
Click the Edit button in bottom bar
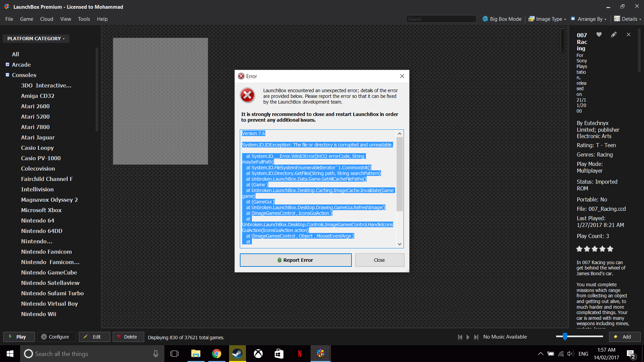click(x=94, y=337)
